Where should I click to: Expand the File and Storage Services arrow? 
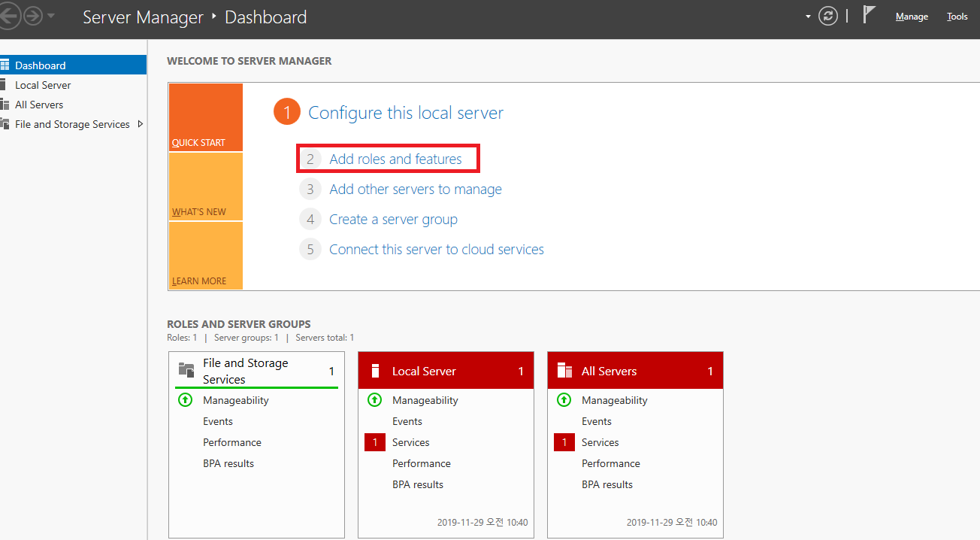[x=140, y=124]
